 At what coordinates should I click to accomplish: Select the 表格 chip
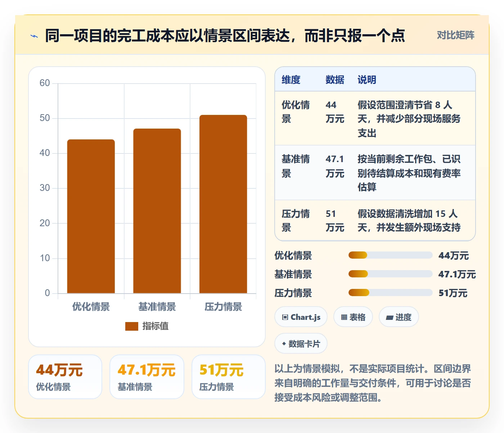(x=353, y=317)
